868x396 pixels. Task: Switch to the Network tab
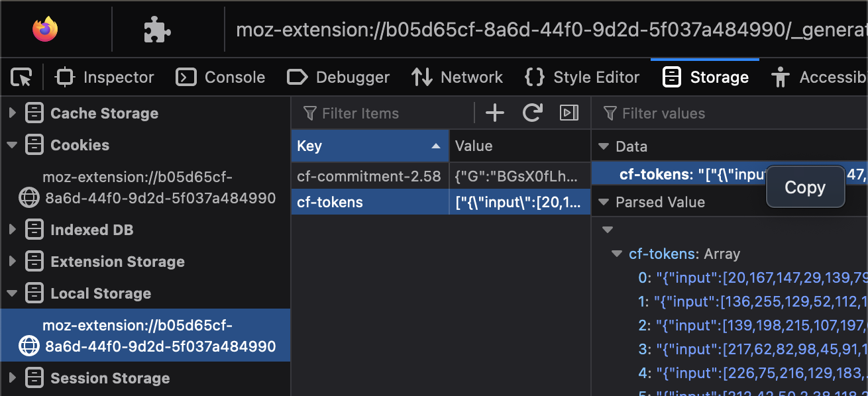(x=457, y=77)
